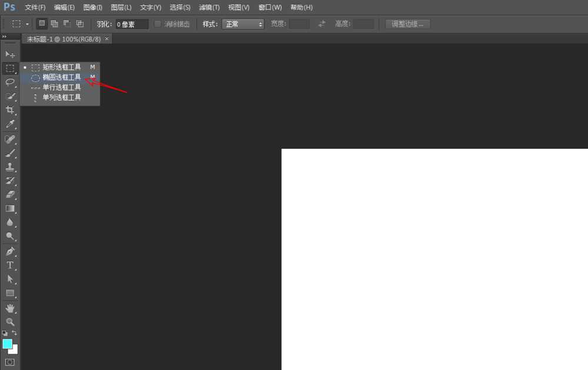
Task: Select the Dodge tool
Action: click(x=10, y=236)
